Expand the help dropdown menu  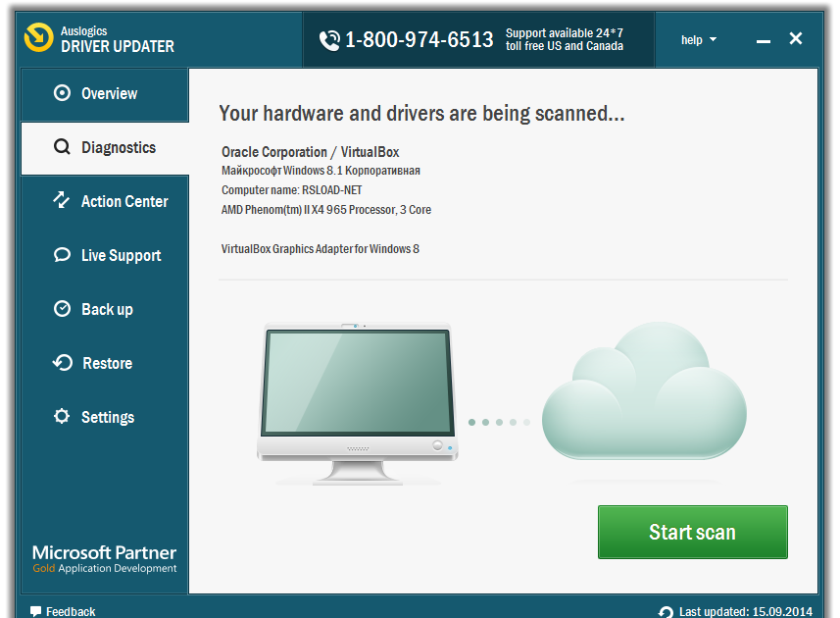[699, 40]
